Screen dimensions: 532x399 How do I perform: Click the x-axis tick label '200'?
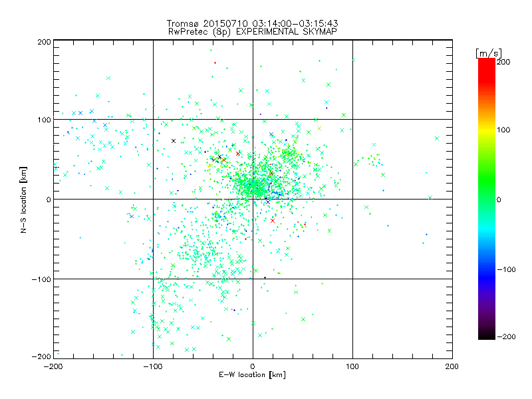[x=452, y=366]
